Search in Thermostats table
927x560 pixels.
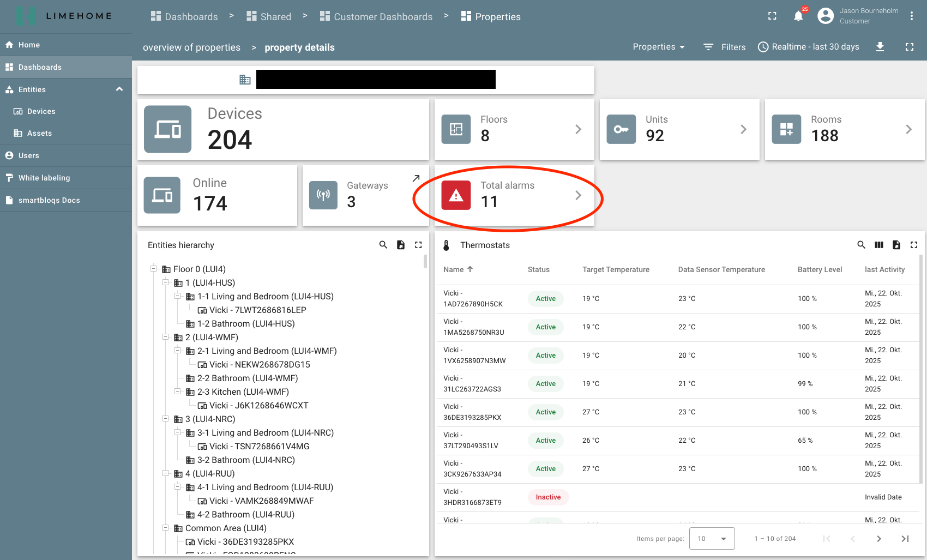pos(861,245)
